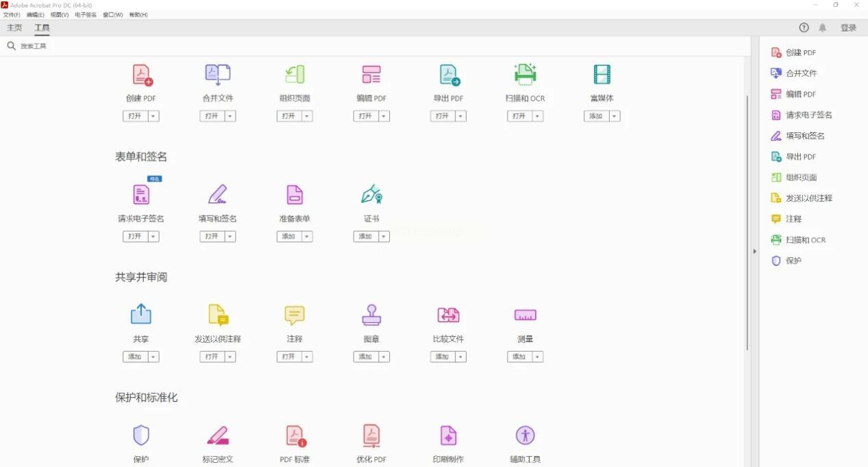Open the 电子签名 menu
Screen dimensions: 868x467
86,14
